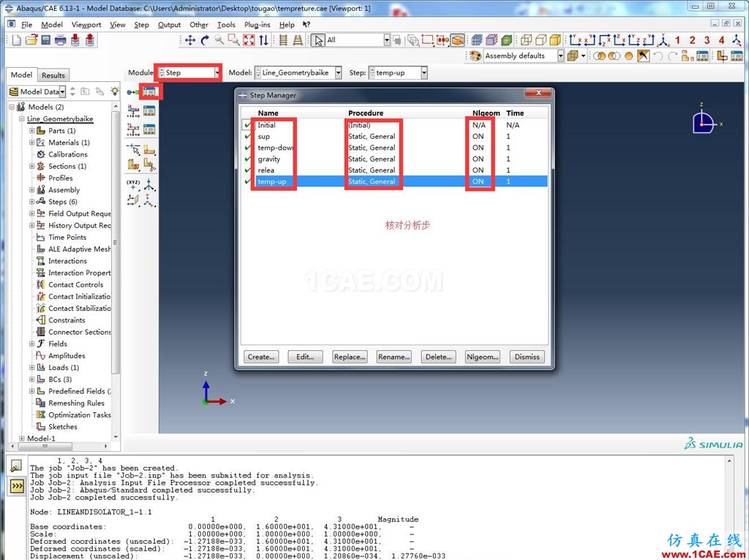Select the Rotate View tool
This screenshot has height=560, width=749.
coord(205,40)
